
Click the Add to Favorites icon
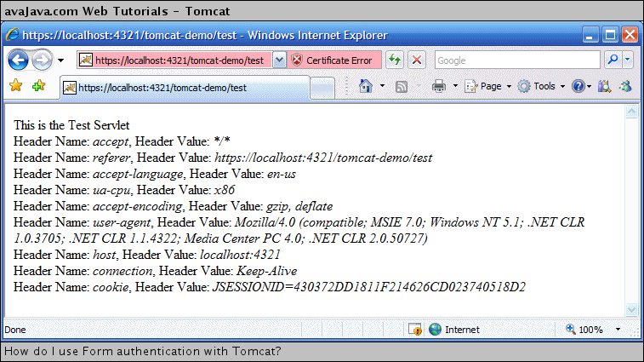tap(39, 85)
